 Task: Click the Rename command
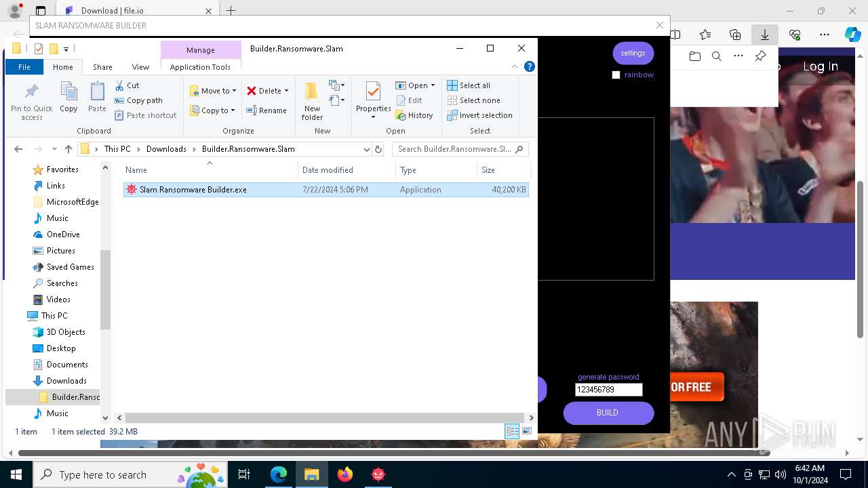pyautogui.click(x=266, y=110)
